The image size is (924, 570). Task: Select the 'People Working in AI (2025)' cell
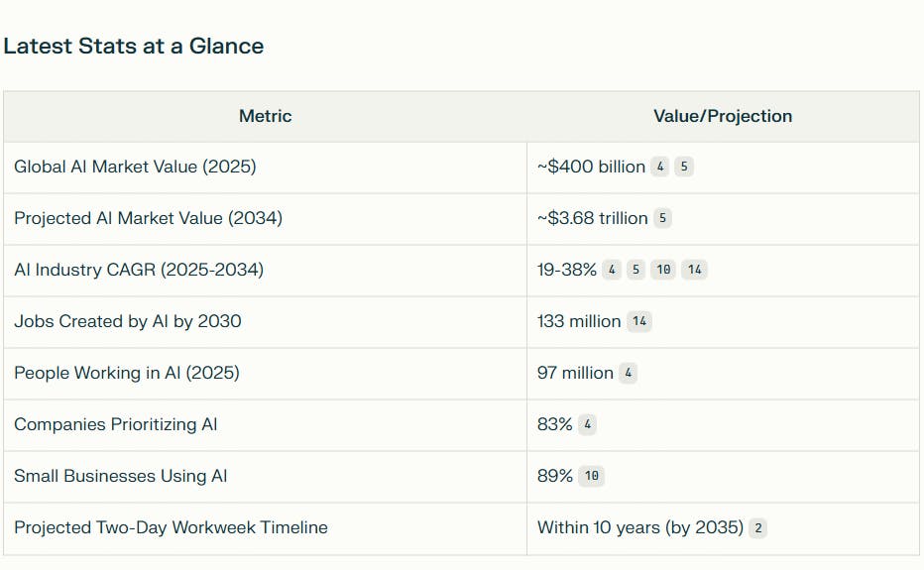[126, 373]
